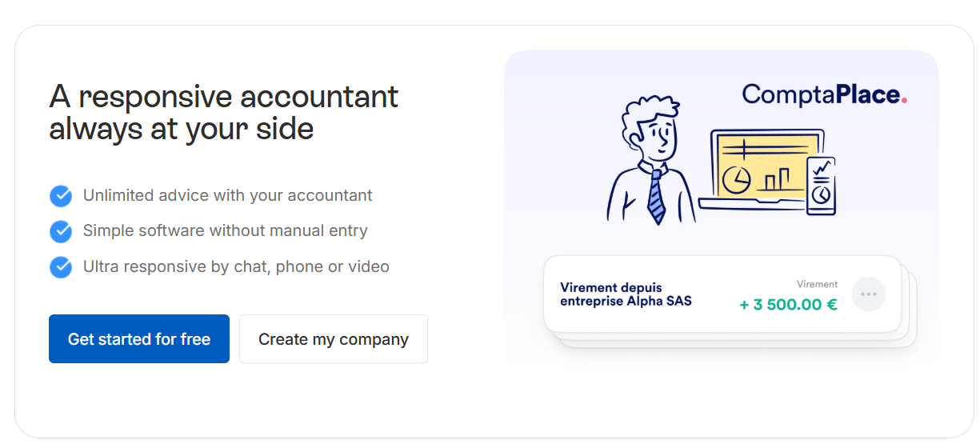Image resolution: width=980 pixels, height=448 pixels.
Task: Click the checkmark beside Simple software
Action: click(61, 231)
